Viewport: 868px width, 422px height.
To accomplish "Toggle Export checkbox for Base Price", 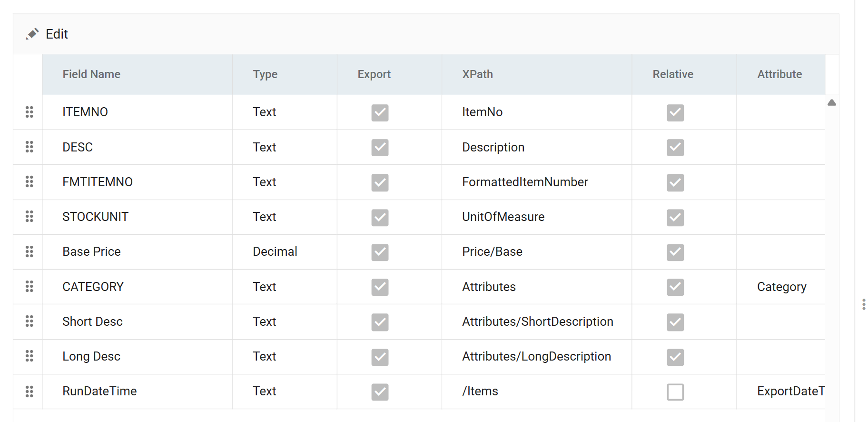I will click(x=380, y=252).
